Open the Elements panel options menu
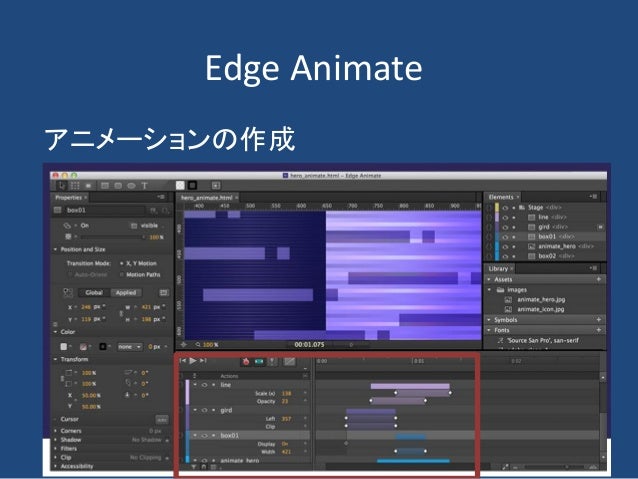638x479 pixels. 593,197
